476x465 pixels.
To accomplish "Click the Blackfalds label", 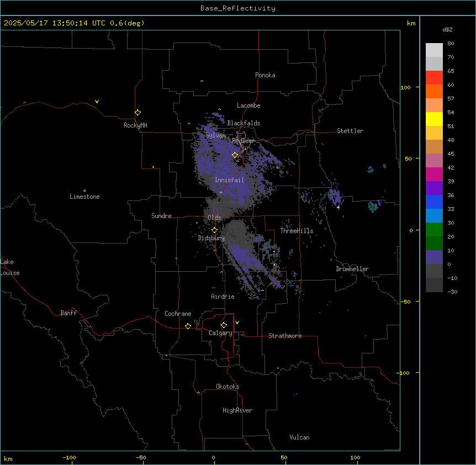I will (x=244, y=123).
